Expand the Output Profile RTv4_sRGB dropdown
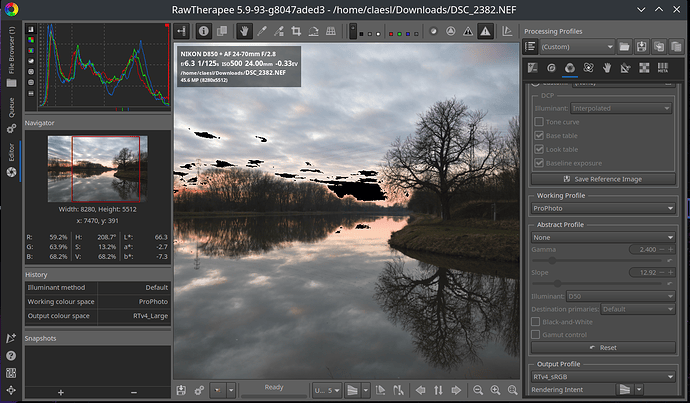The image size is (690, 403). (601, 375)
